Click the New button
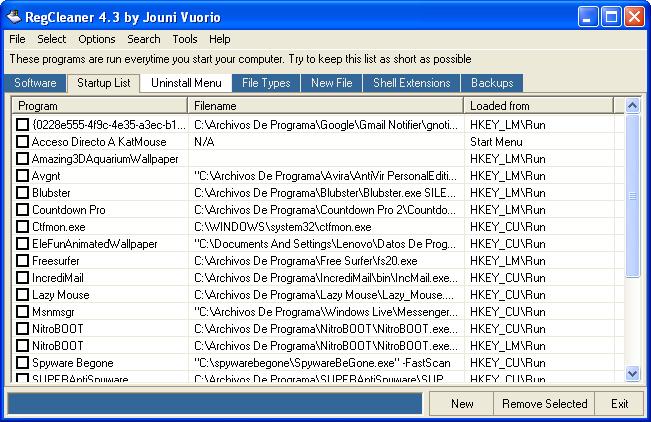Screen dimensions: 651x422 coord(462,404)
